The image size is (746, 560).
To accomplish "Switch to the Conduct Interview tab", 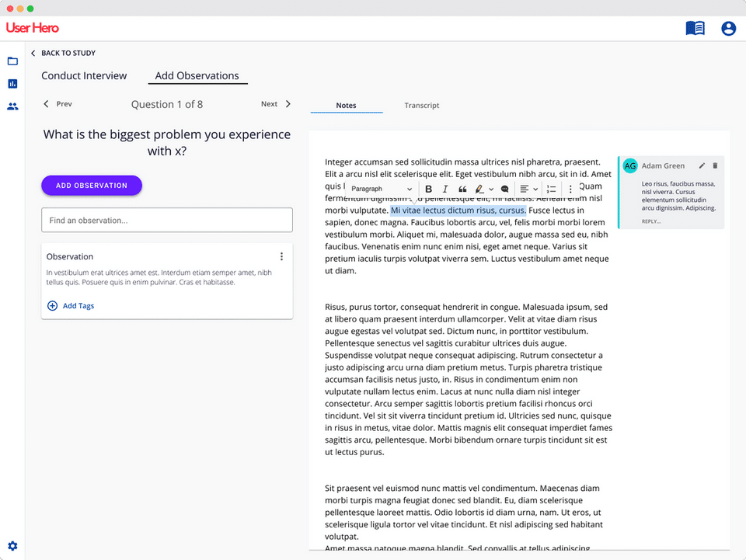I will tap(84, 75).
